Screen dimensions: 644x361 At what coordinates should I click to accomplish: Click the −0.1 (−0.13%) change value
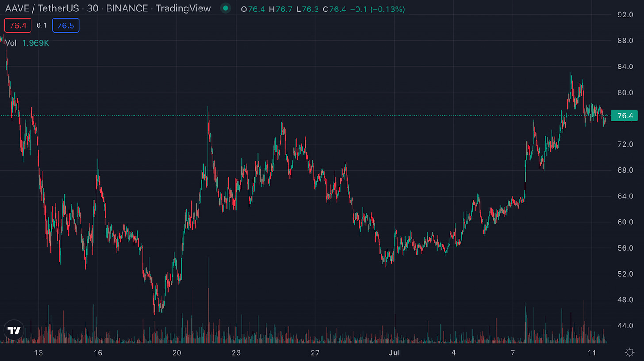(x=377, y=9)
